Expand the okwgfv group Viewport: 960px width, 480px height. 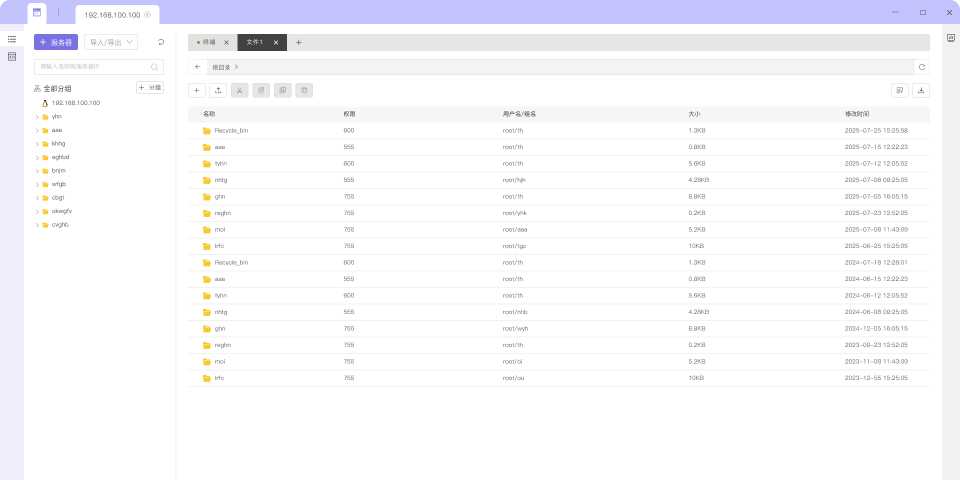click(37, 211)
